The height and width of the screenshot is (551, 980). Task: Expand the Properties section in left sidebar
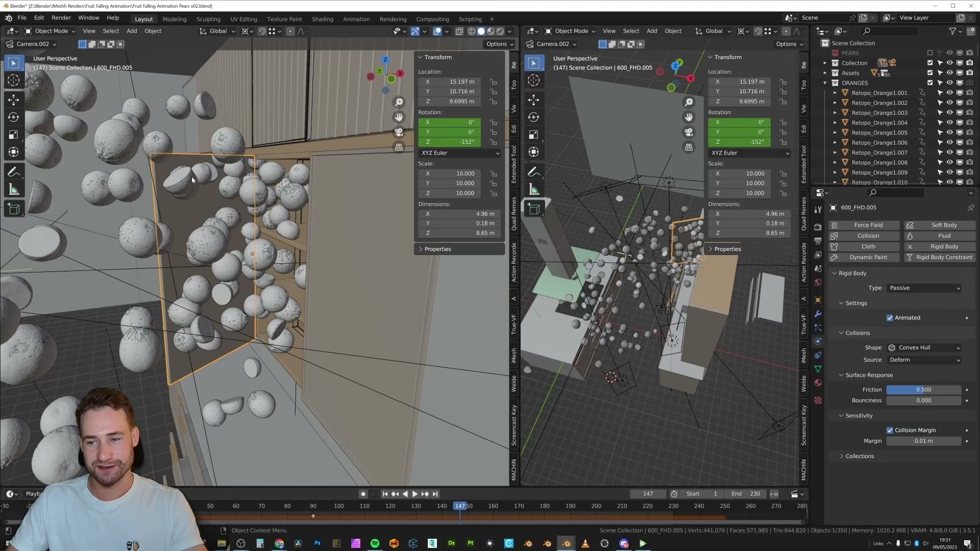(x=438, y=249)
